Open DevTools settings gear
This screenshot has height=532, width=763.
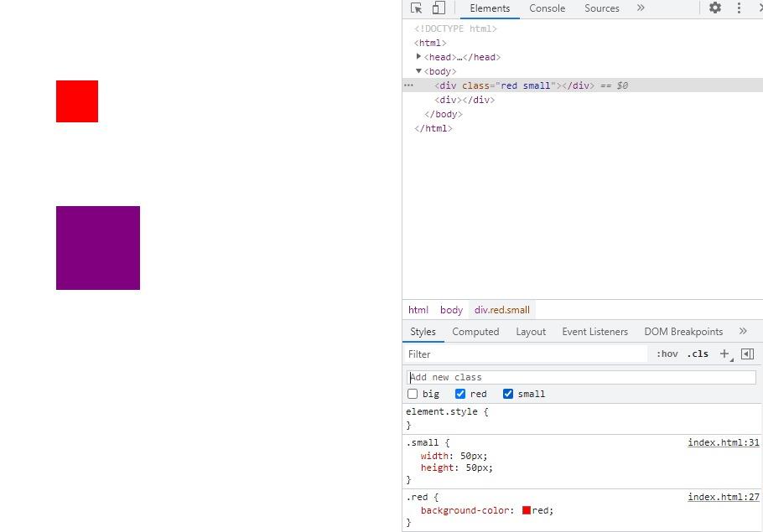click(x=715, y=8)
